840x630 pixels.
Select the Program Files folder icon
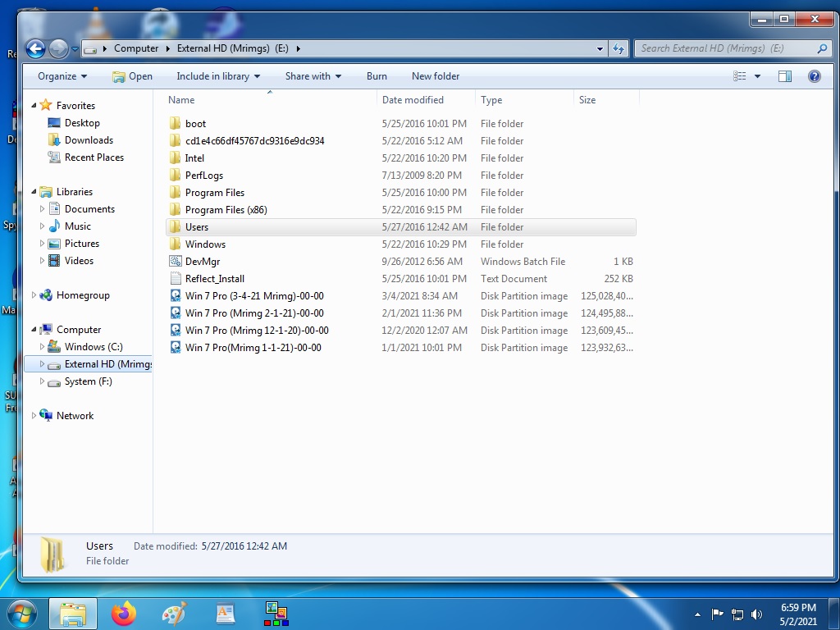[x=175, y=192]
